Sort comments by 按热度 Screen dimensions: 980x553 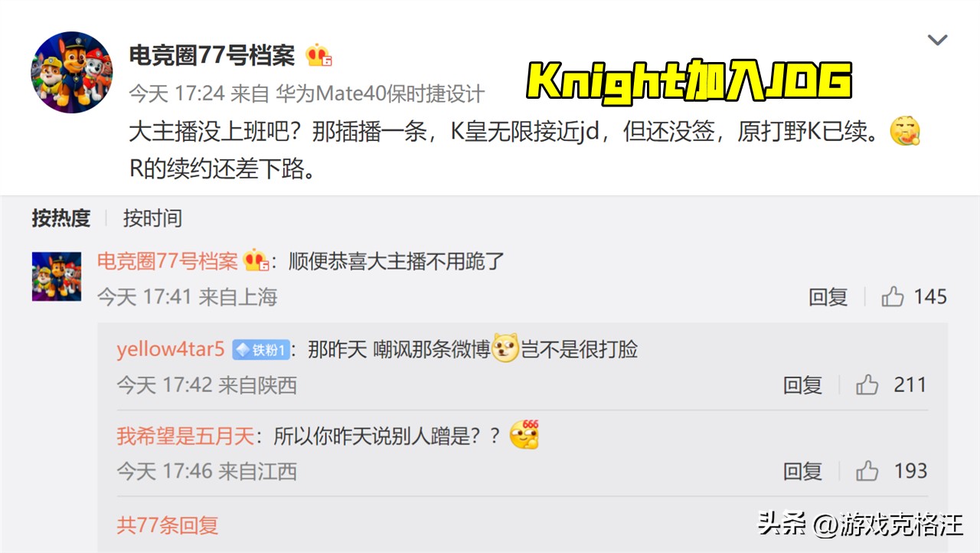pos(60,218)
